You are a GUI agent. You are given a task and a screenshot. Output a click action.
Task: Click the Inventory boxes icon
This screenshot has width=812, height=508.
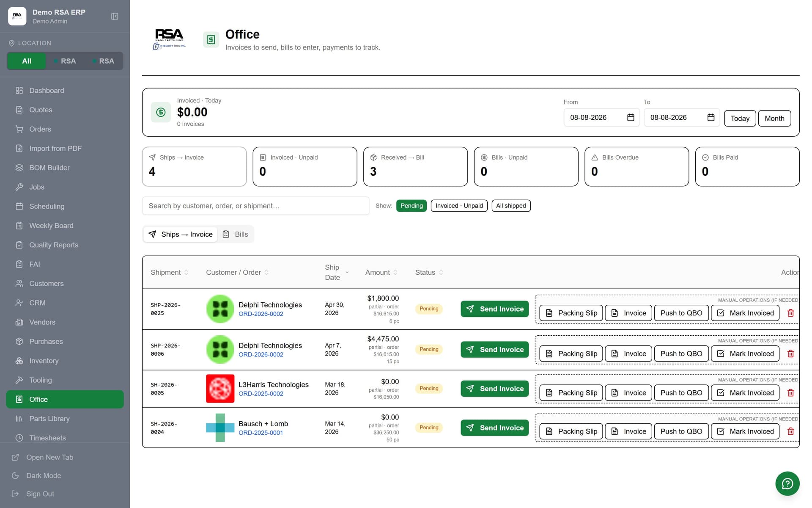click(19, 361)
